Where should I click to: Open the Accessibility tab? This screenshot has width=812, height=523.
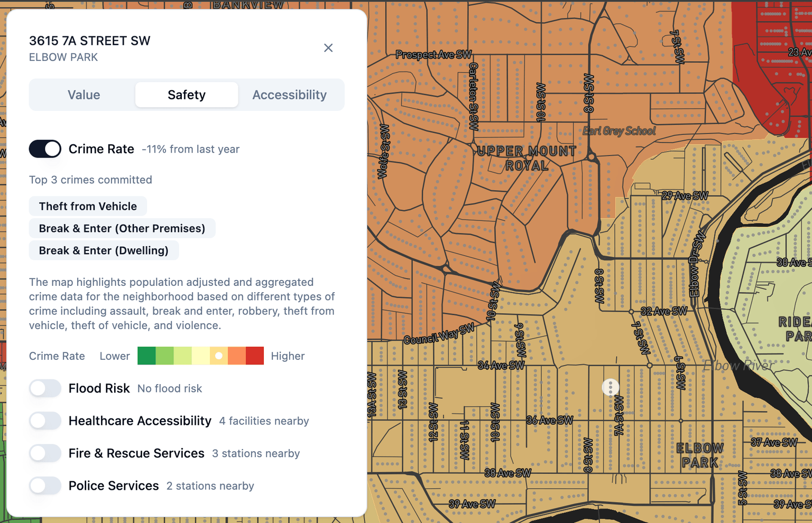(289, 95)
